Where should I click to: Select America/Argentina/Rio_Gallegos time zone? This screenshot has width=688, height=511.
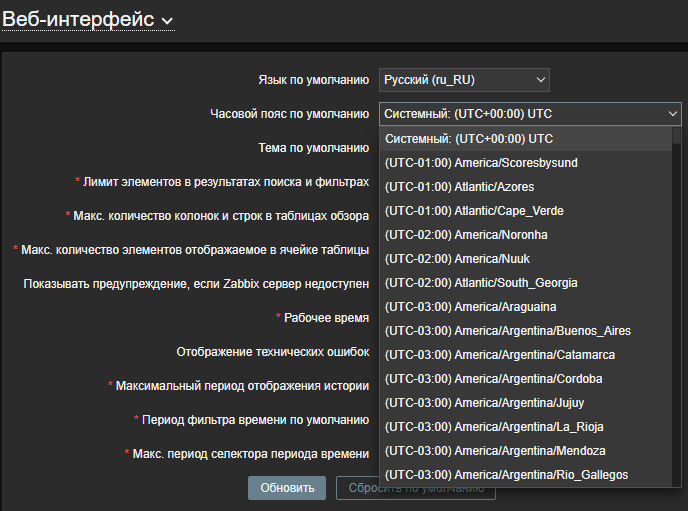tap(506, 475)
